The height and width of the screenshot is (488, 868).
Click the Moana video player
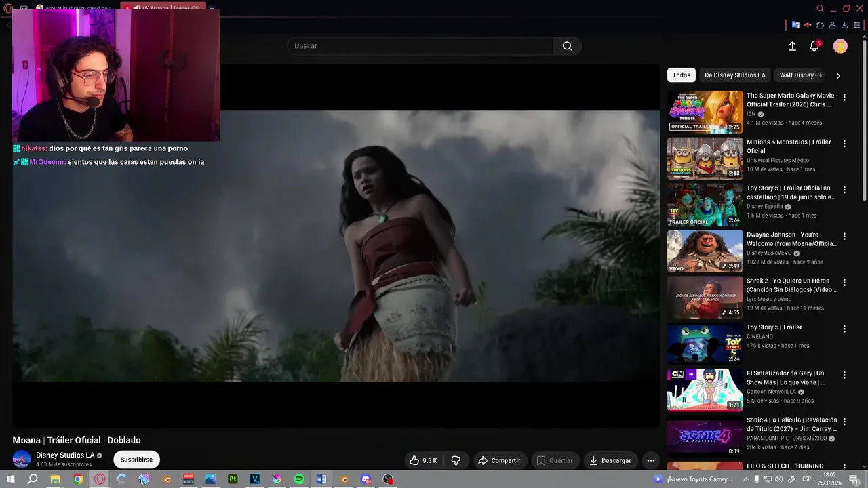pos(336,246)
